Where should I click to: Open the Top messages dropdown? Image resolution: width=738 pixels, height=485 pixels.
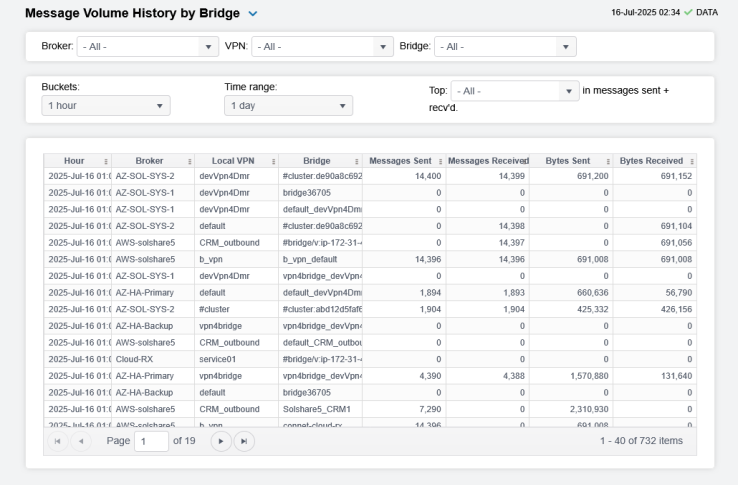tap(515, 91)
